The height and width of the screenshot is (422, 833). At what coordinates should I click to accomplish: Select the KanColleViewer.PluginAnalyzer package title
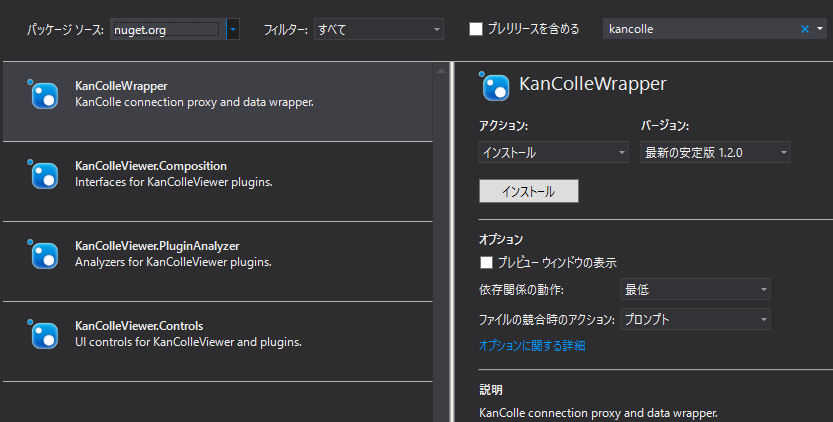[157, 246]
